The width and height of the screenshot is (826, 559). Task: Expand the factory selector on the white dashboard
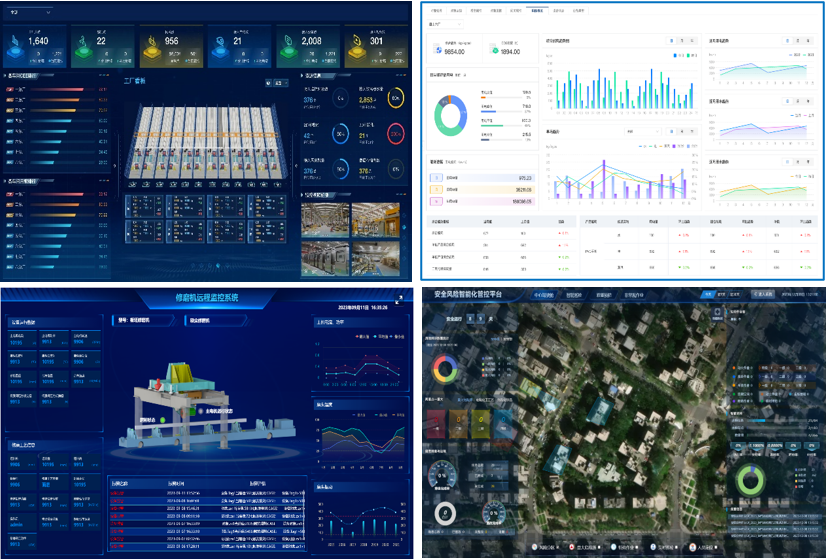coord(445,23)
